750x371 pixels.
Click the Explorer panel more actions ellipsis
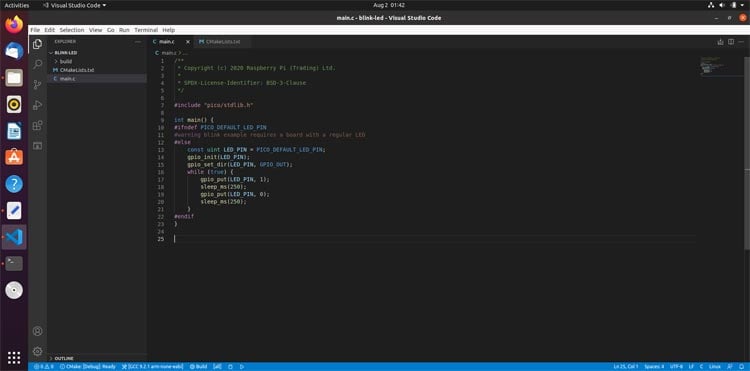pos(138,42)
